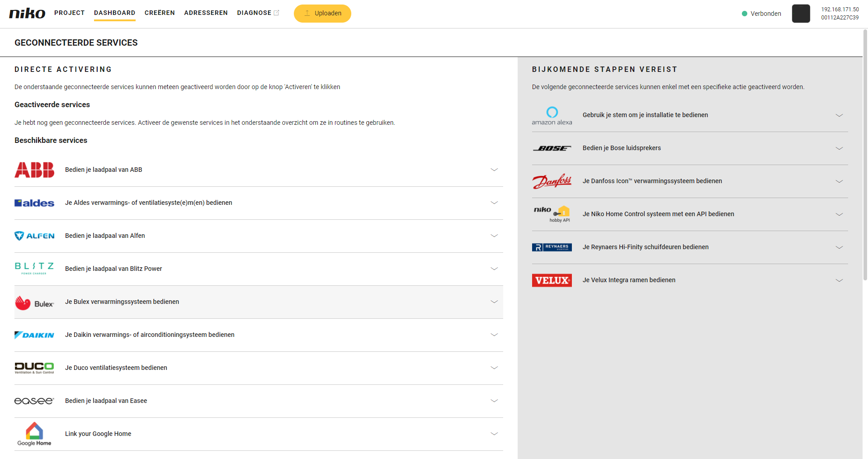
Task: Click the Bose logo
Action: tap(552, 148)
